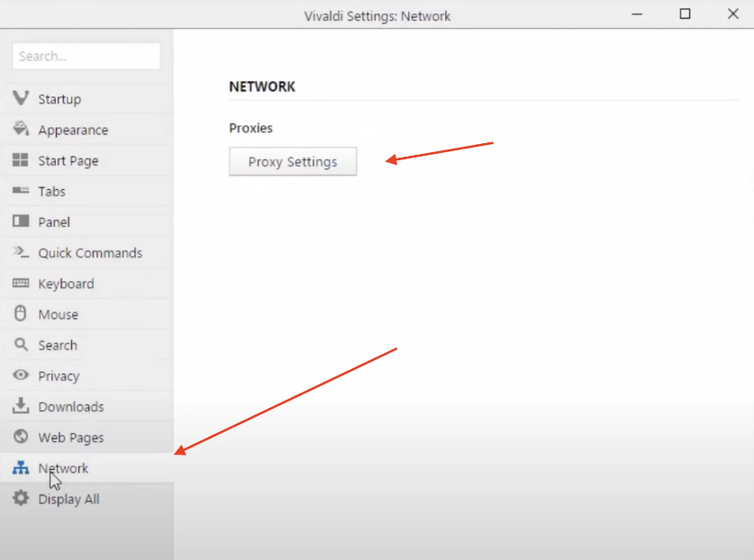Click the Panel layout icon
The width and height of the screenshot is (754, 560).
tap(21, 221)
